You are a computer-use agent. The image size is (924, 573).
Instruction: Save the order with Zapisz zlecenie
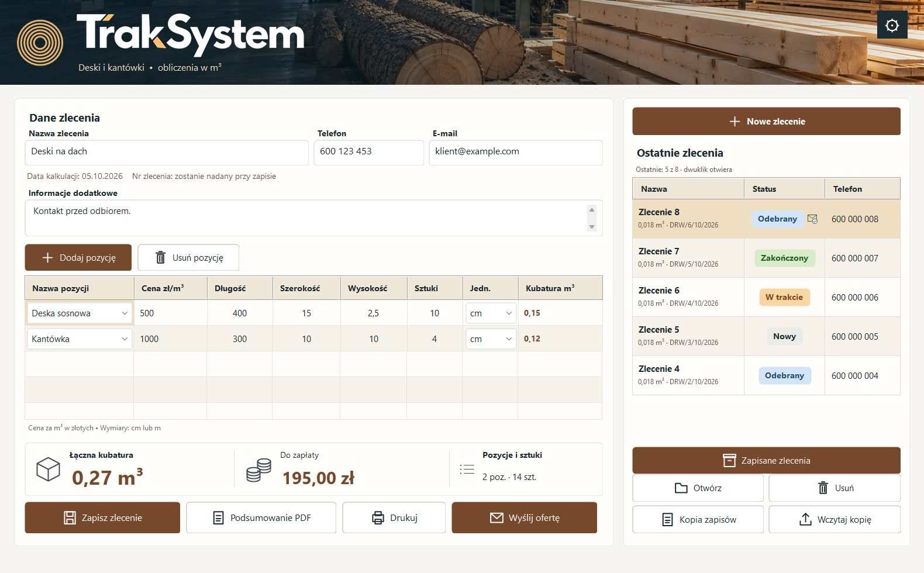tap(102, 517)
